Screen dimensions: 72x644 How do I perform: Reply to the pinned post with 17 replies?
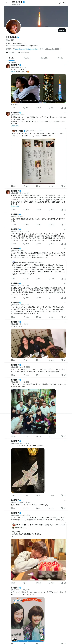(x=13, y=108)
